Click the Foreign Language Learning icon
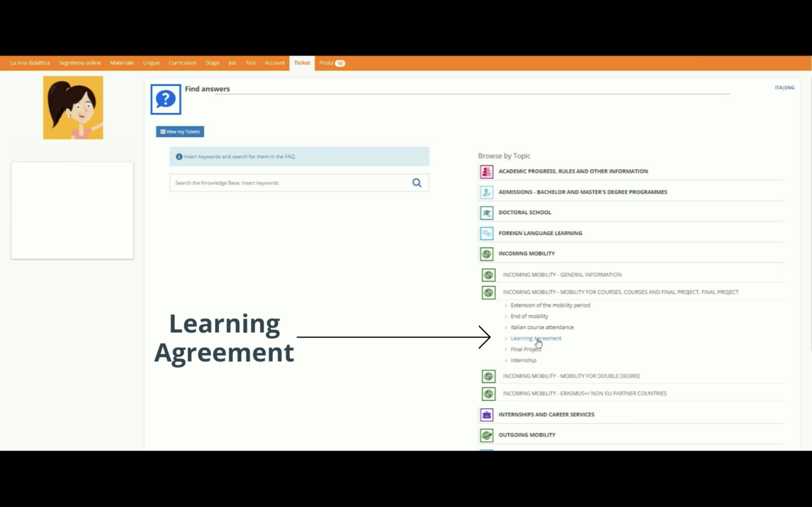This screenshot has width=812, height=507. 487,234
